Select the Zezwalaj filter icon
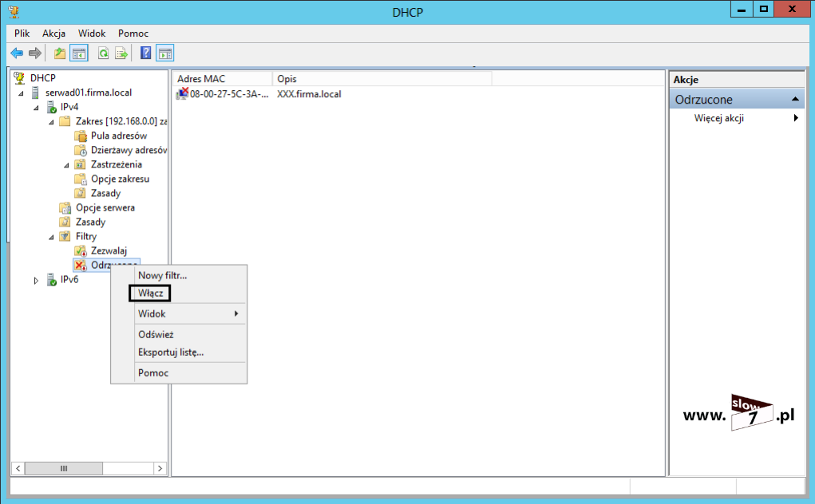 pyautogui.click(x=81, y=250)
